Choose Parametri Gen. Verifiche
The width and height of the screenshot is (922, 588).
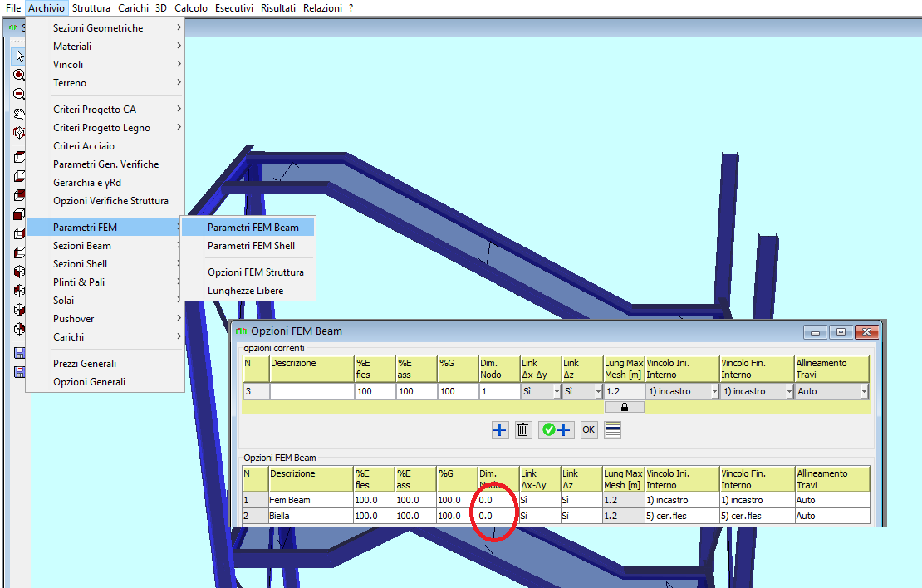[105, 164]
